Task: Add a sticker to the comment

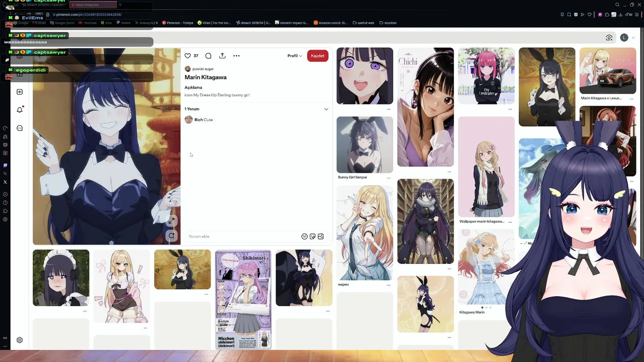Action: pyautogui.click(x=312, y=236)
